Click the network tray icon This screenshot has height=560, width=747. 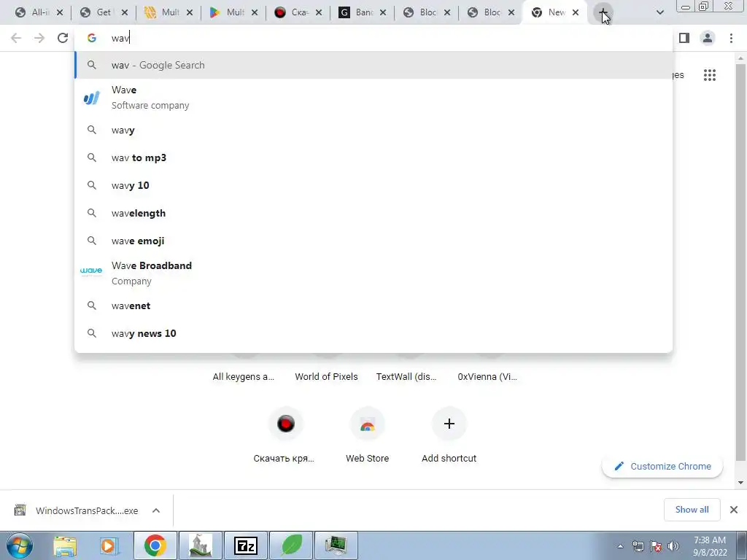point(638,546)
